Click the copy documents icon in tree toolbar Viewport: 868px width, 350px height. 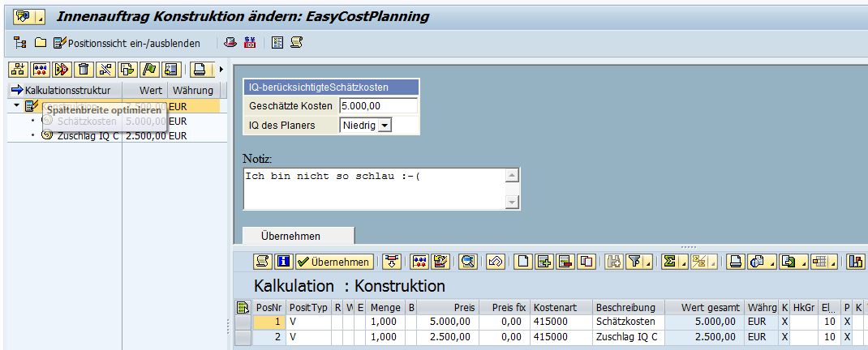pyautogui.click(x=127, y=69)
